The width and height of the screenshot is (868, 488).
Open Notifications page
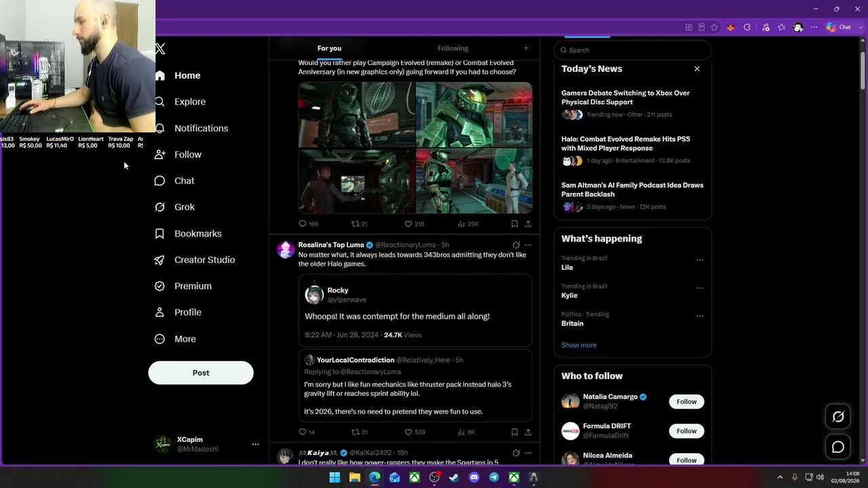(x=192, y=128)
